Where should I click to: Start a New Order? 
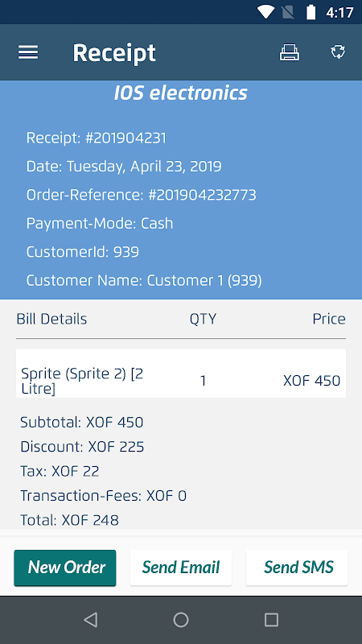[x=65, y=568]
